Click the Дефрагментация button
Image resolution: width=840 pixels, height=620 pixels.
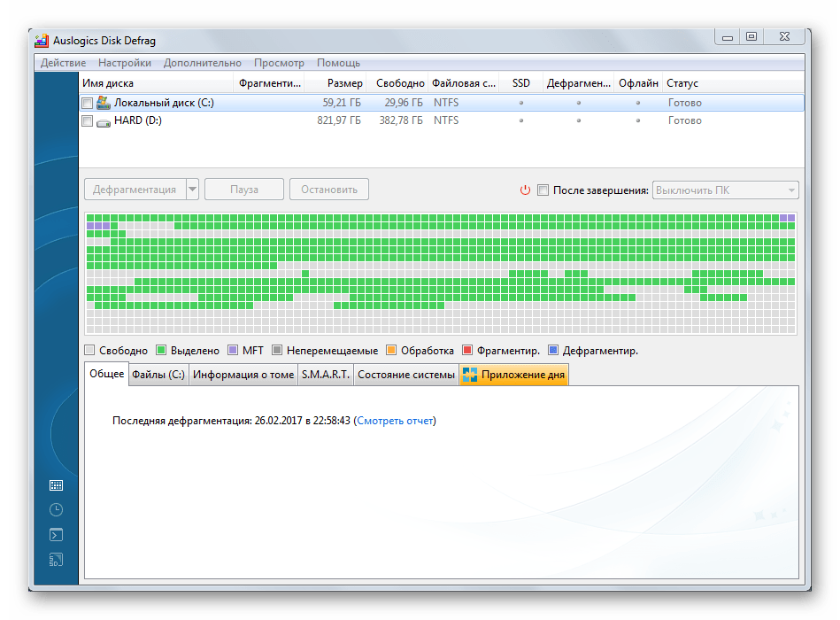point(135,190)
